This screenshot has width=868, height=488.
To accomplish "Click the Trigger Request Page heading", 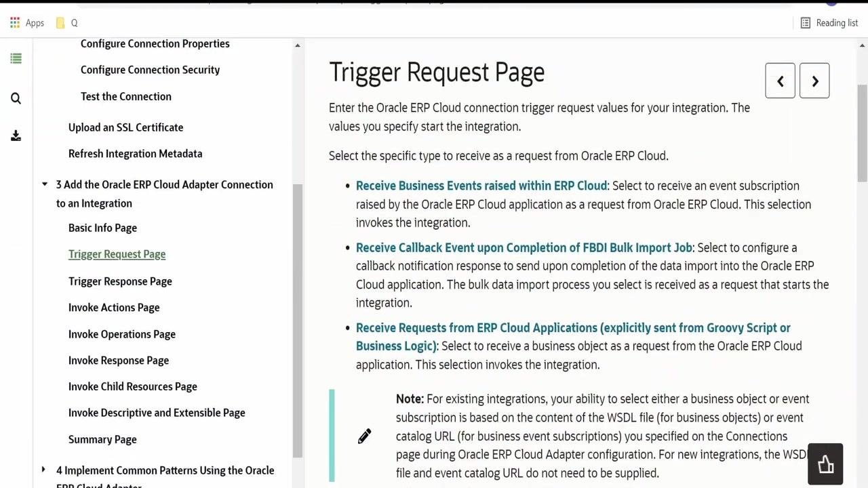I will tap(437, 73).
